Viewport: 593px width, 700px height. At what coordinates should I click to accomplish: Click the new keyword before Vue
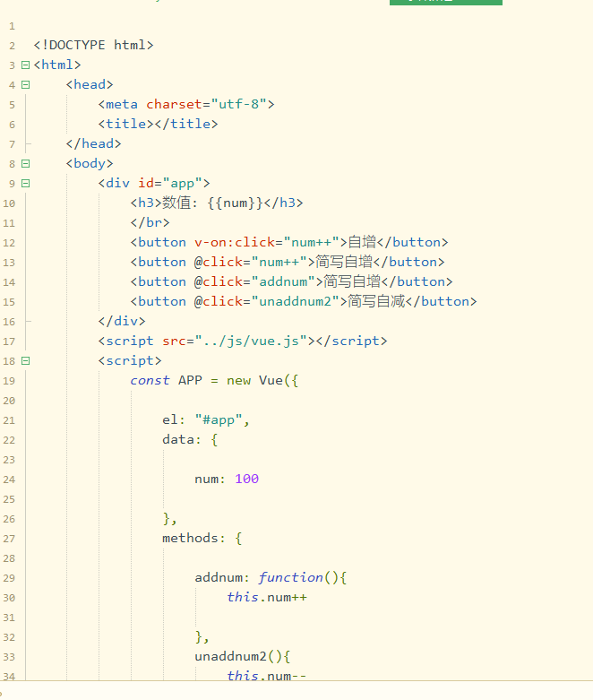(238, 380)
